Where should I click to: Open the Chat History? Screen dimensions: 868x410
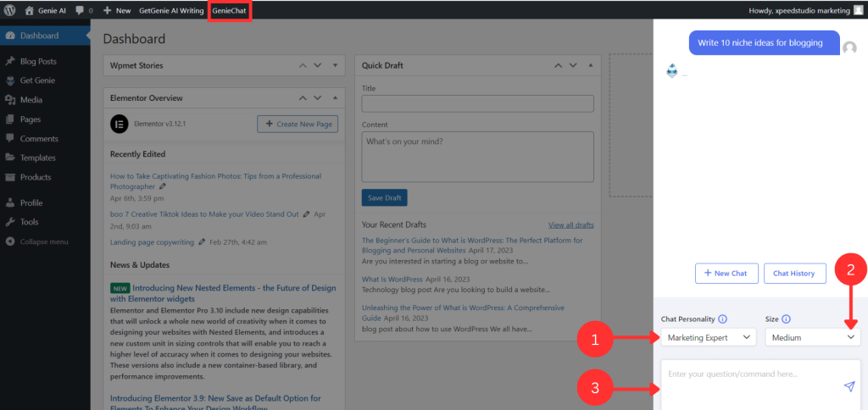coord(795,274)
